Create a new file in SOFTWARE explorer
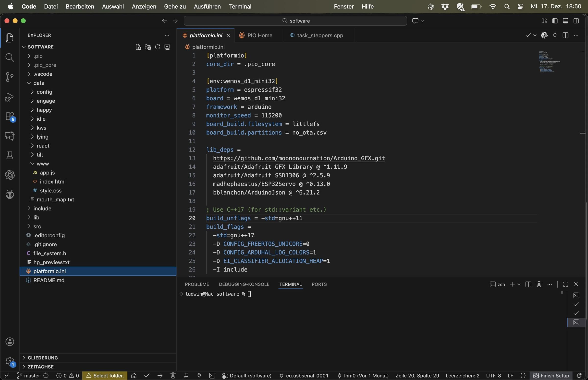Image resolution: width=588 pixels, height=380 pixels. pos(138,47)
